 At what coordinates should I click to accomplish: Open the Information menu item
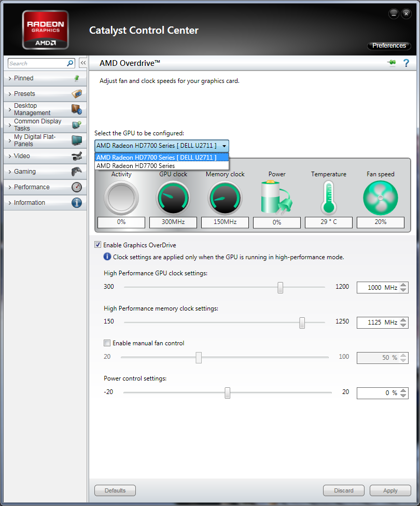click(45, 203)
